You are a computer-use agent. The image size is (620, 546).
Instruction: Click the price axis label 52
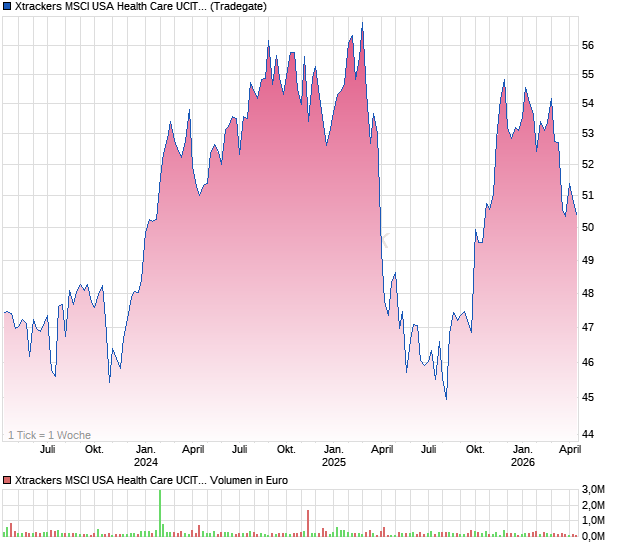[x=588, y=164]
